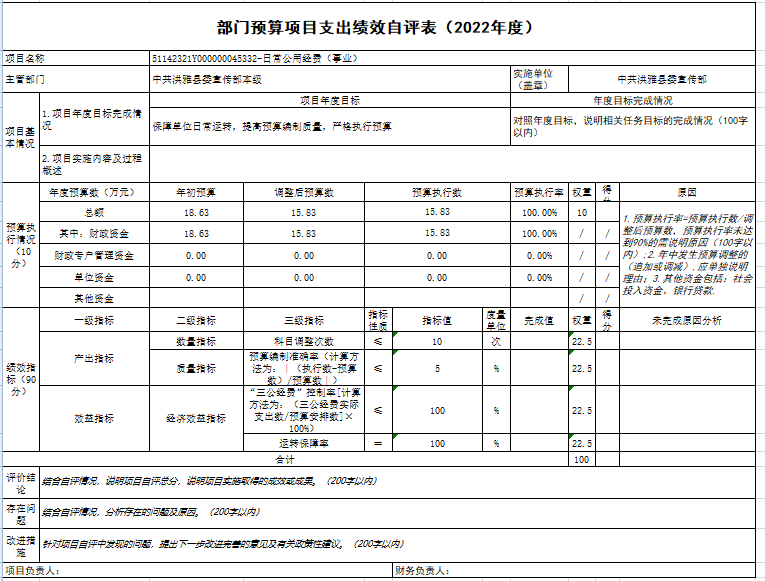The image size is (765, 581).
Task: Select the 未完成原因分析 column header
Action: [687, 320]
